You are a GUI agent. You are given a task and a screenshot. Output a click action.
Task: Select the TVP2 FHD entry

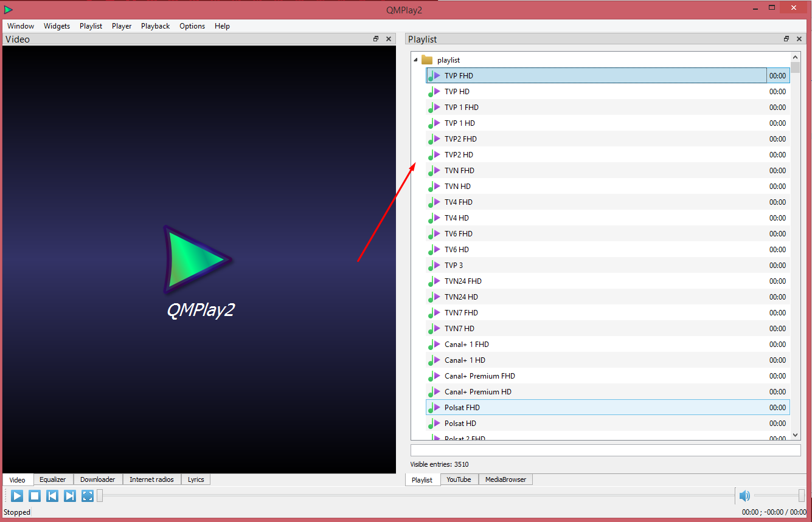pos(608,139)
